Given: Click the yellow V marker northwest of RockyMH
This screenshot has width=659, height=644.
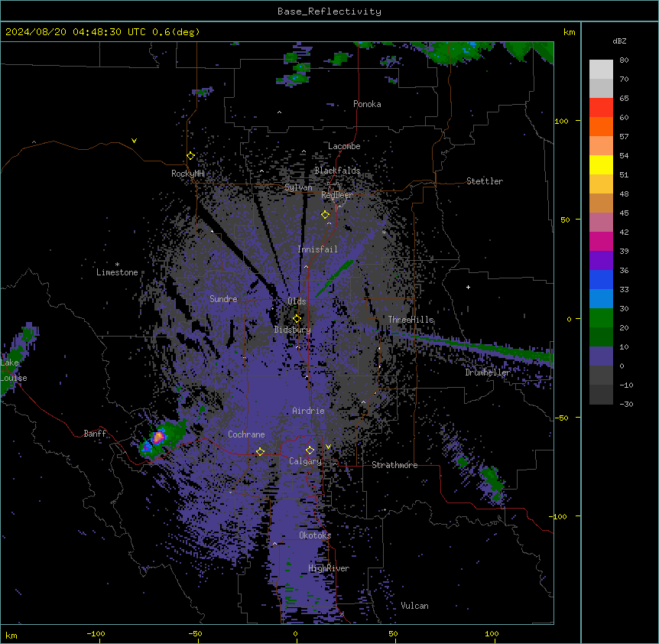Looking at the screenshot, I should tap(134, 141).
